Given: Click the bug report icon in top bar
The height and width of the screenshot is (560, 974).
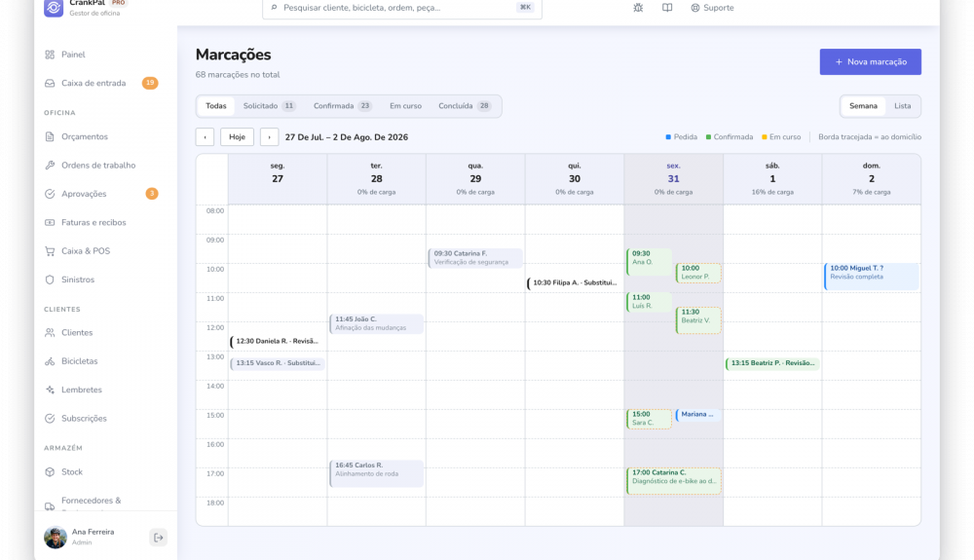Looking at the screenshot, I should tap(638, 8).
